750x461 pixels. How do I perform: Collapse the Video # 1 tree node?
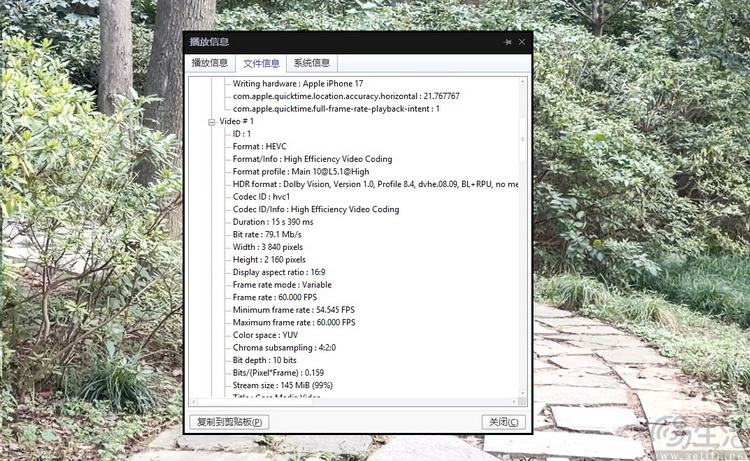[211, 121]
